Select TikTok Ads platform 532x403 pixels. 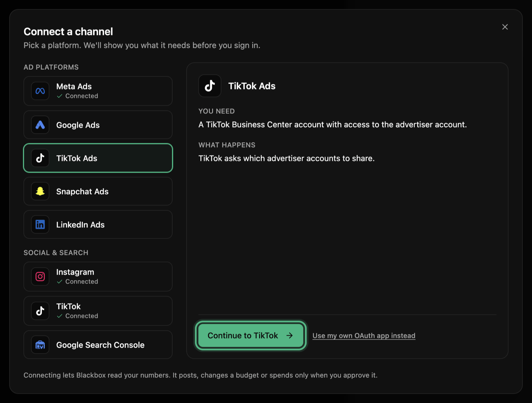coord(98,158)
